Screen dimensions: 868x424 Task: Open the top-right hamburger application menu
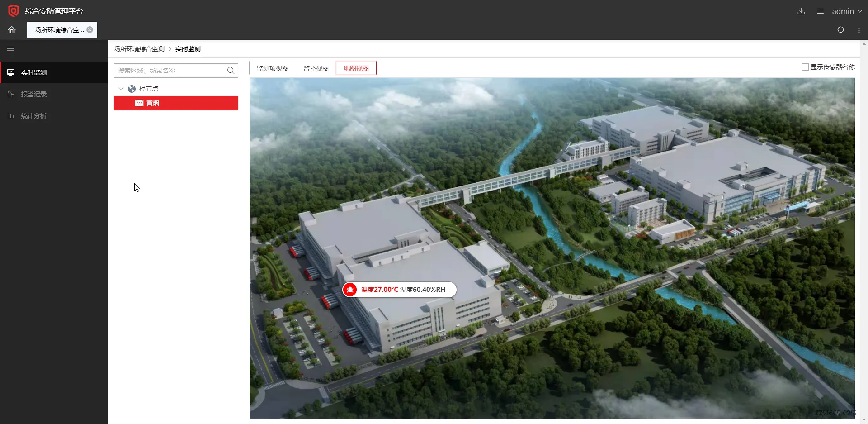pyautogui.click(x=820, y=11)
